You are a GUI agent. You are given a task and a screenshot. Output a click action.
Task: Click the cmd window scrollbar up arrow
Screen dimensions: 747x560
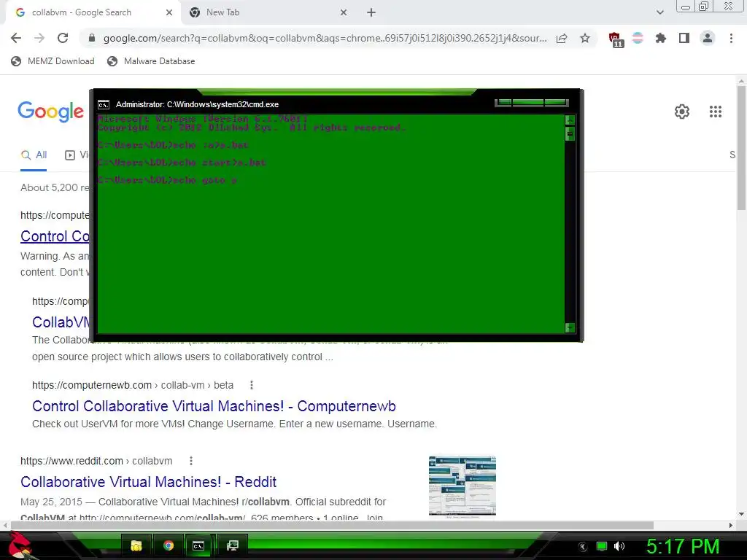(x=570, y=120)
